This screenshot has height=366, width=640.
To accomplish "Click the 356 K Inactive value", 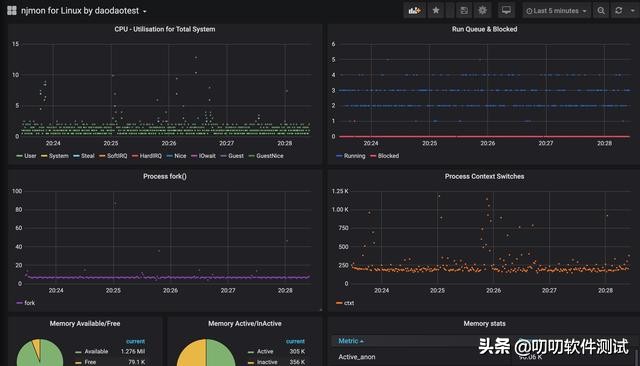I will pyautogui.click(x=297, y=362).
